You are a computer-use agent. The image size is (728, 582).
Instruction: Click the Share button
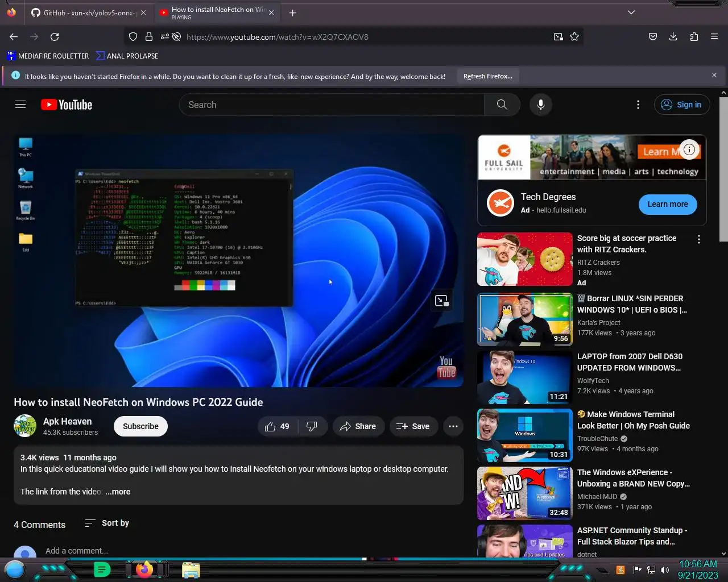[358, 426]
